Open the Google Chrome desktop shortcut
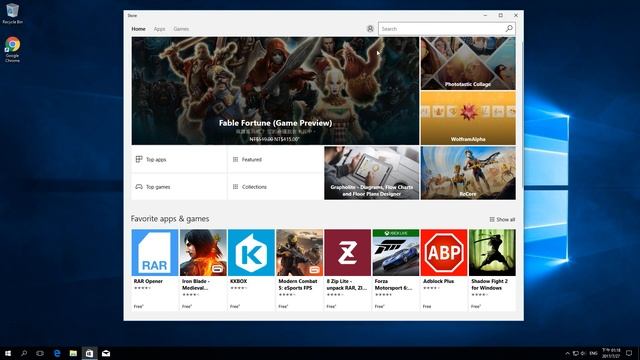Screen dimensions: 640x360 (12, 49)
